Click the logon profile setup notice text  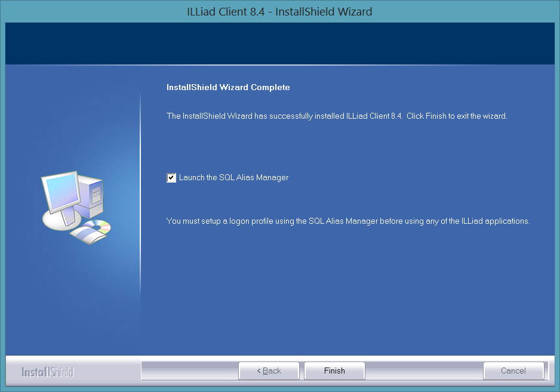pos(347,221)
